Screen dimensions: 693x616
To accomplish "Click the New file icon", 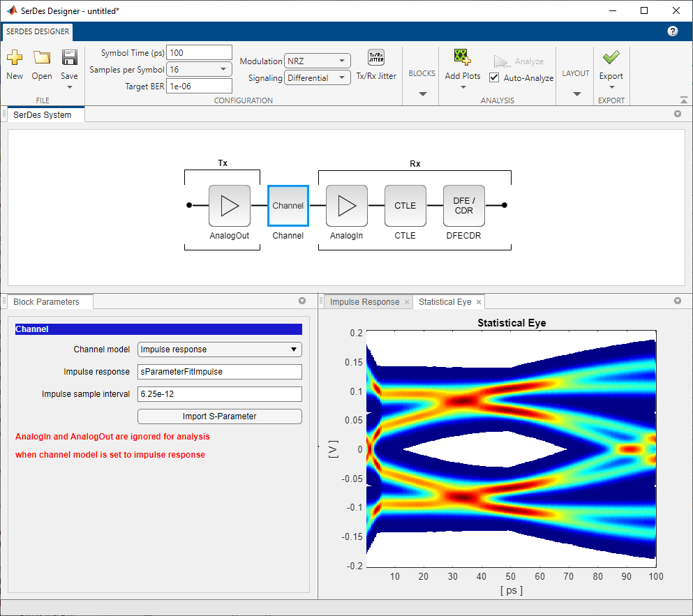I will (x=15, y=57).
